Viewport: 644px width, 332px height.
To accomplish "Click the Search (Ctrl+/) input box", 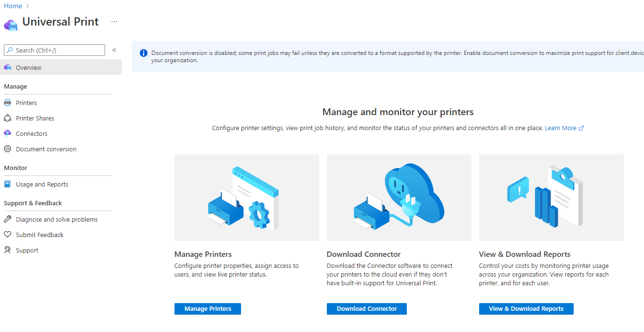I will tap(54, 50).
